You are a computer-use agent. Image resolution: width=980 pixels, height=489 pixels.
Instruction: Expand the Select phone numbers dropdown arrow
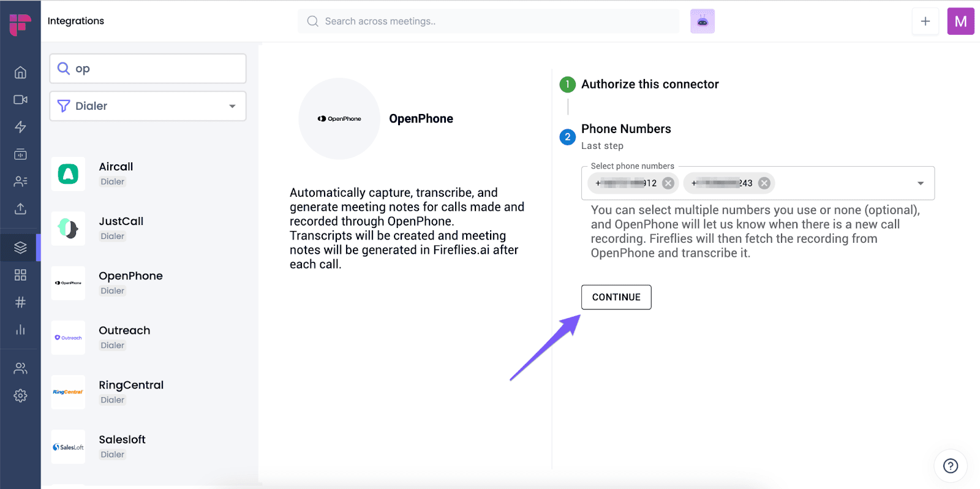coord(920,183)
